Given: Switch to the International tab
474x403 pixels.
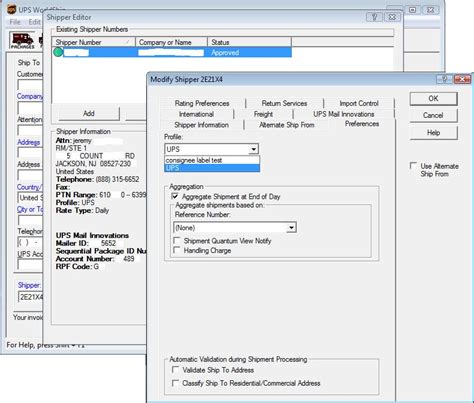Looking at the screenshot, I should (x=196, y=114).
